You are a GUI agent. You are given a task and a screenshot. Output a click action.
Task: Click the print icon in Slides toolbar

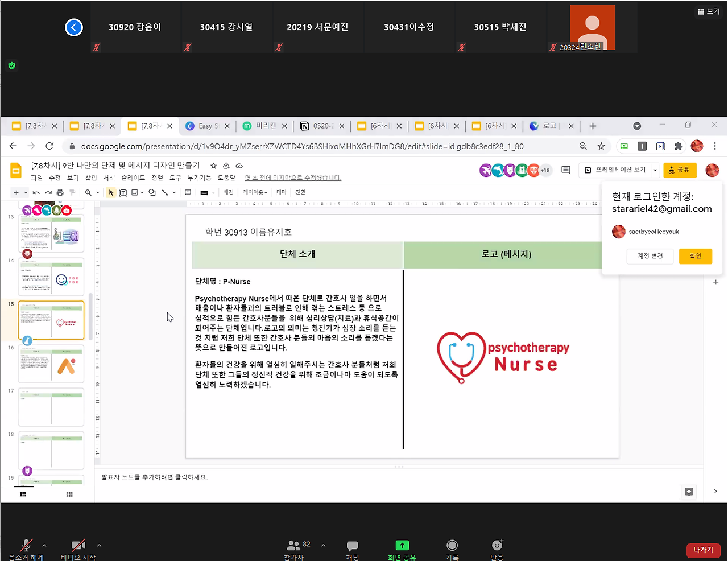tap(60, 193)
